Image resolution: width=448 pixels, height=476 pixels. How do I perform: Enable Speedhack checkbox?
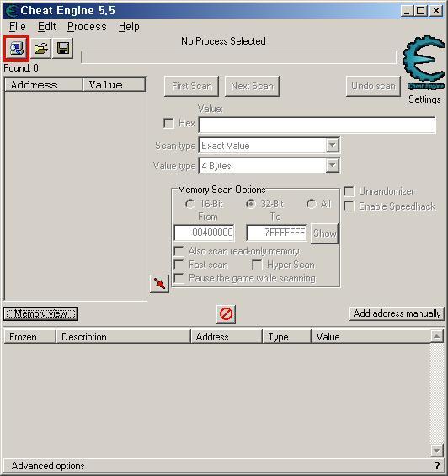(x=349, y=206)
